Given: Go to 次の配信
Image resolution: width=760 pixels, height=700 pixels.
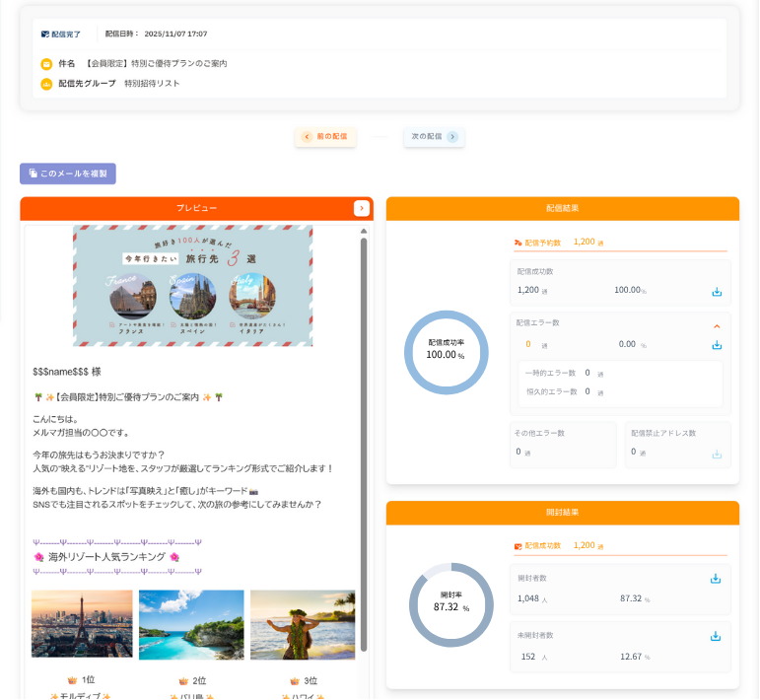Looking at the screenshot, I should pyautogui.click(x=434, y=137).
